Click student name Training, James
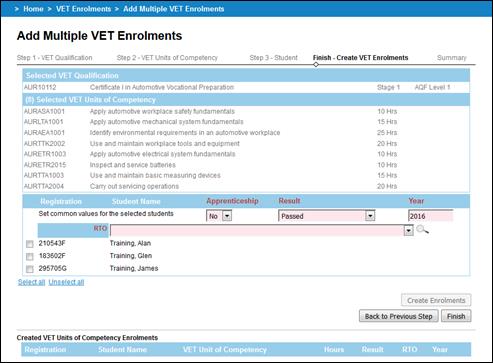Image resolution: width=493 pixels, height=363 pixels. (x=134, y=268)
